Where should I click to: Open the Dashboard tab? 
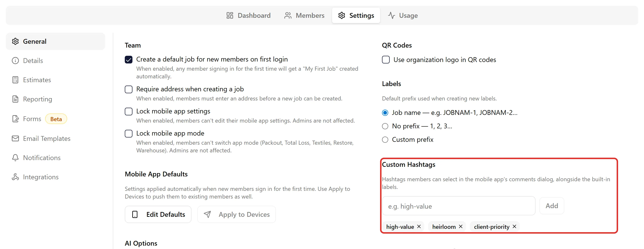[248, 16]
